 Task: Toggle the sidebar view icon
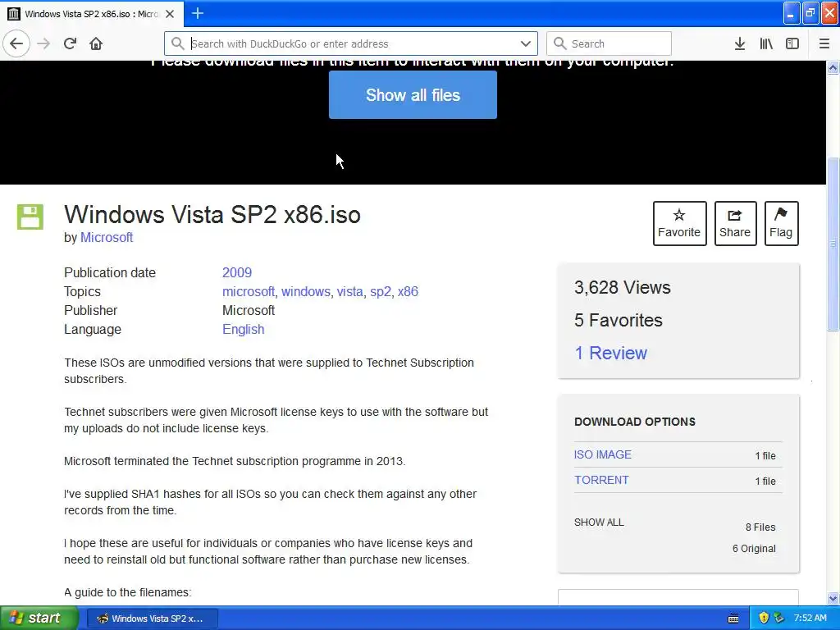(x=792, y=43)
